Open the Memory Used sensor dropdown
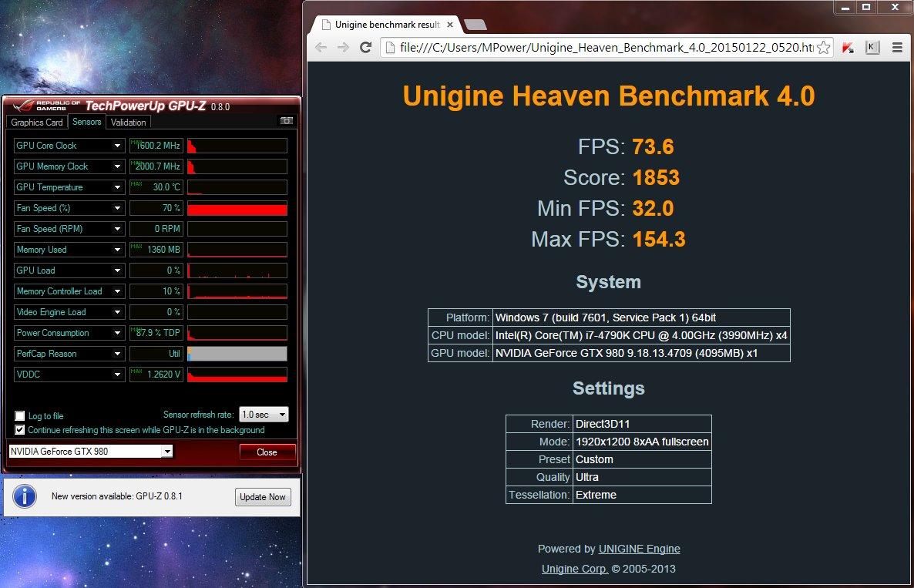This screenshot has width=914, height=588. point(117,250)
